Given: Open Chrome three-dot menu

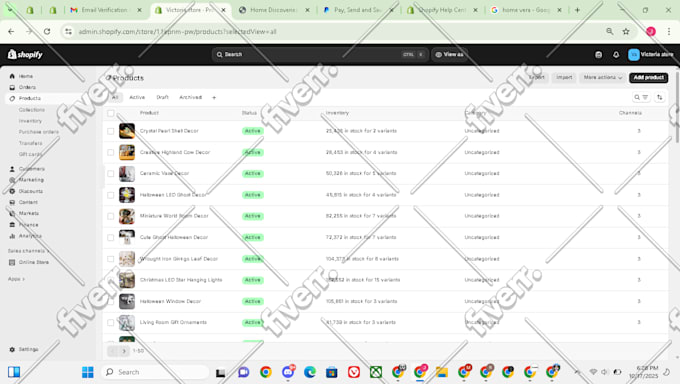Looking at the screenshot, I should click(x=669, y=31).
